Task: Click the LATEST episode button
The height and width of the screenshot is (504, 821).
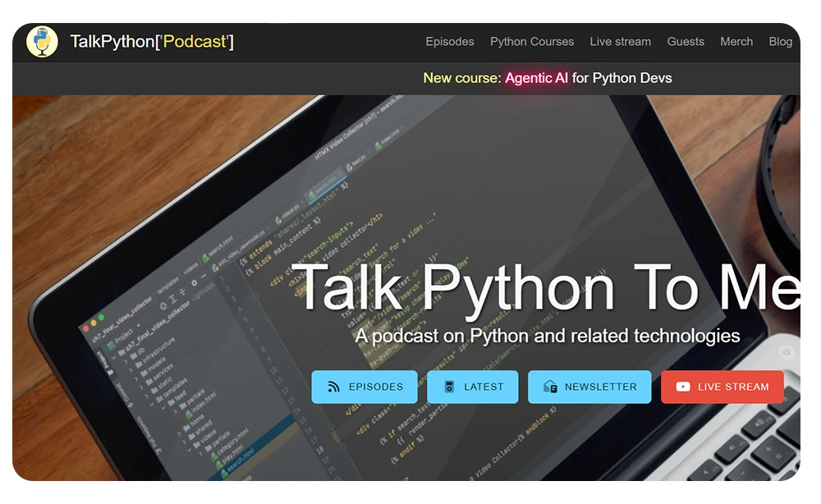Action: coord(473,387)
